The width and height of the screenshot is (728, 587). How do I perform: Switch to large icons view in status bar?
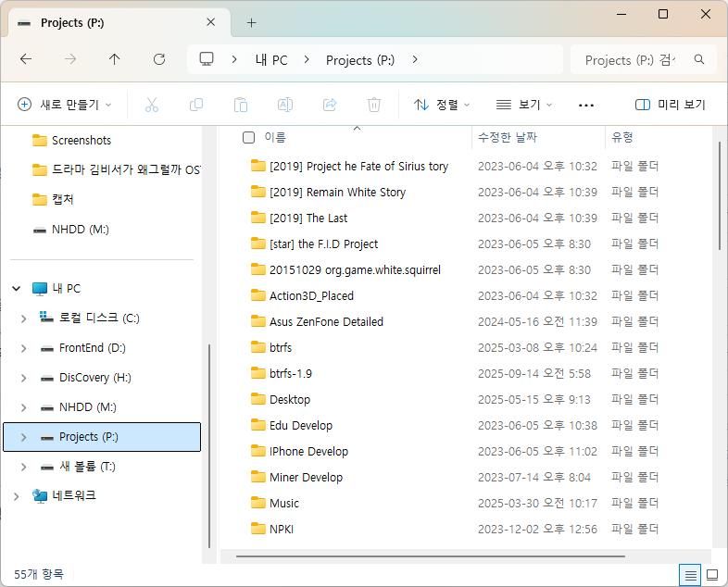pyautogui.click(x=712, y=575)
